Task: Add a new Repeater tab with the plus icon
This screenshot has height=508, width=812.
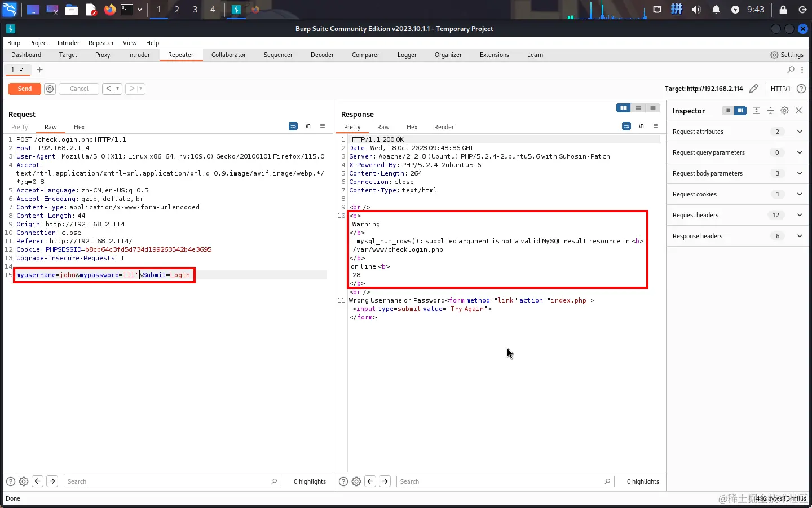Action: [x=39, y=69]
